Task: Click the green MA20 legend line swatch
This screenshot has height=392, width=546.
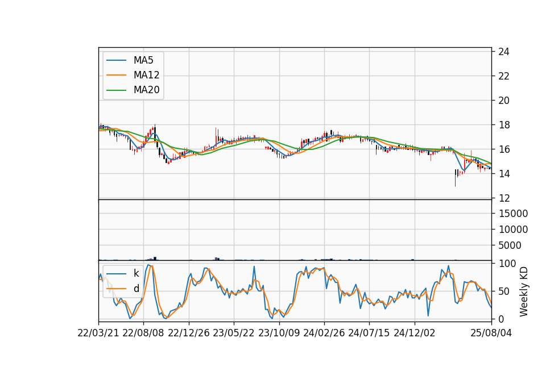Action: [x=116, y=90]
